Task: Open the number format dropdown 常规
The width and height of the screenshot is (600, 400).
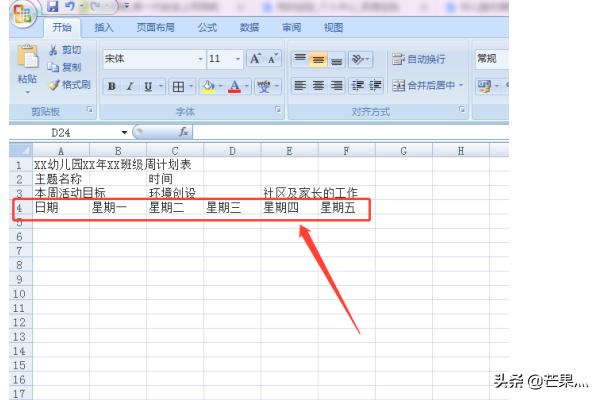Action: pyautogui.click(x=492, y=59)
